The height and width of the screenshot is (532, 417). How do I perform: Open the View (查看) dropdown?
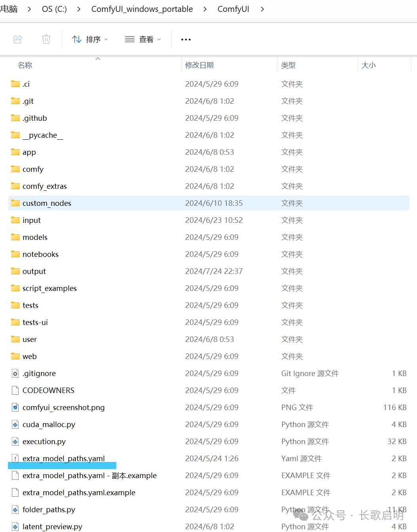pyautogui.click(x=143, y=39)
